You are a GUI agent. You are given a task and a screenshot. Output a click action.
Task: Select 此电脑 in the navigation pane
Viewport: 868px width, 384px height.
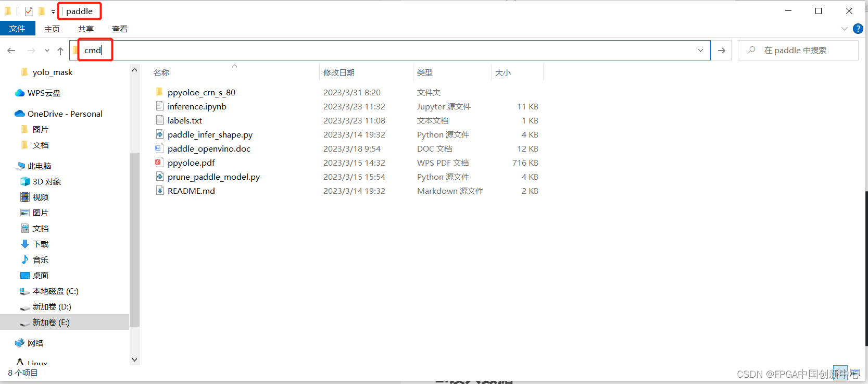pos(39,166)
